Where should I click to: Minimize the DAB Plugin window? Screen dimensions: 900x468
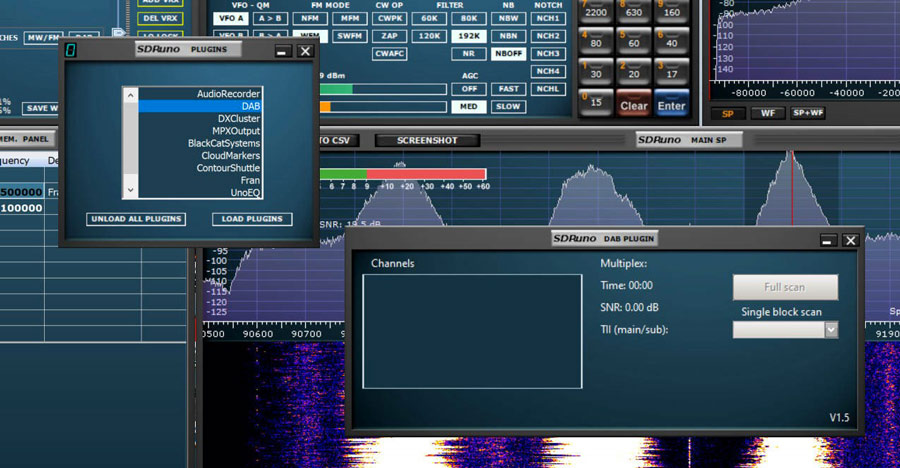click(x=827, y=240)
